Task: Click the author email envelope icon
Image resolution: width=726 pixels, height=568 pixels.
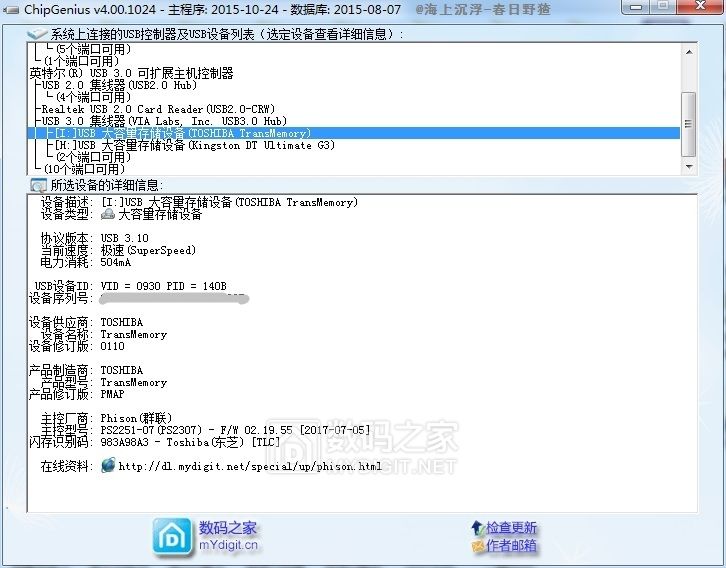Action: pos(478,546)
